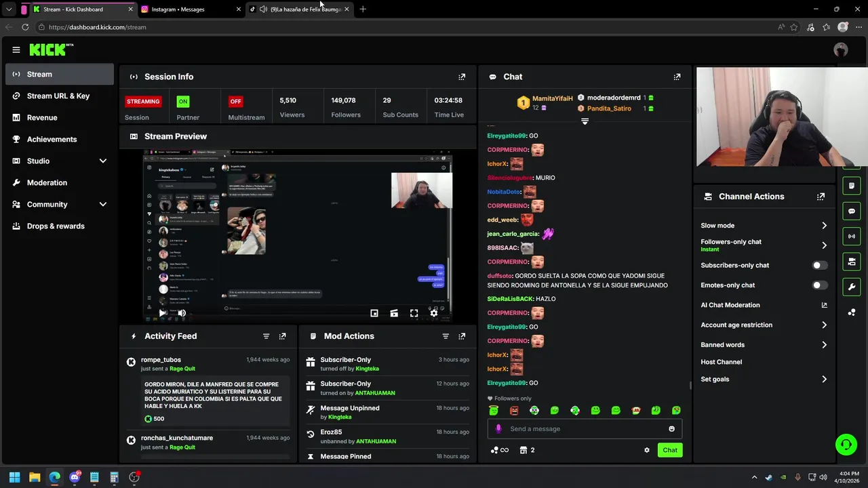
Task: Open channel points infinity icon
Action: pos(500,450)
